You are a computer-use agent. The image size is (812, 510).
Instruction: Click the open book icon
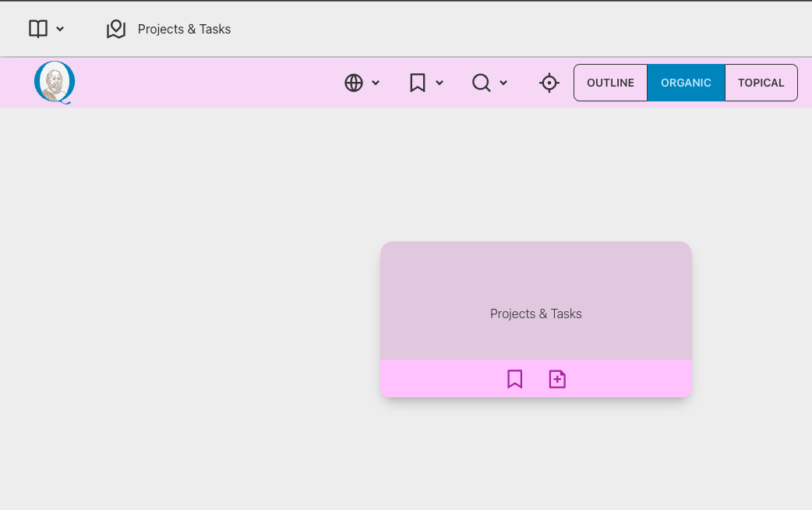click(x=38, y=29)
